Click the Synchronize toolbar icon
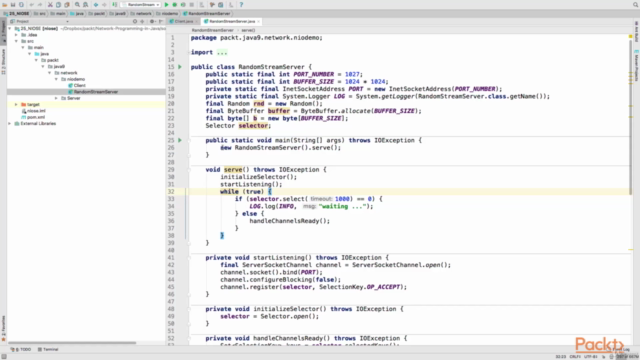Viewport: 640px width, 360px height. pyautogui.click(x=21, y=4)
